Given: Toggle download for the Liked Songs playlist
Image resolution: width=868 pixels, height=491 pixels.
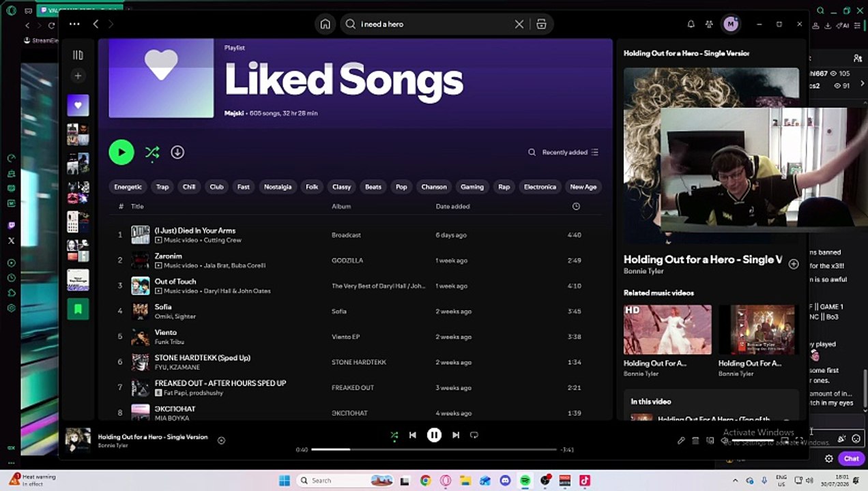Looking at the screenshot, I should [x=177, y=152].
